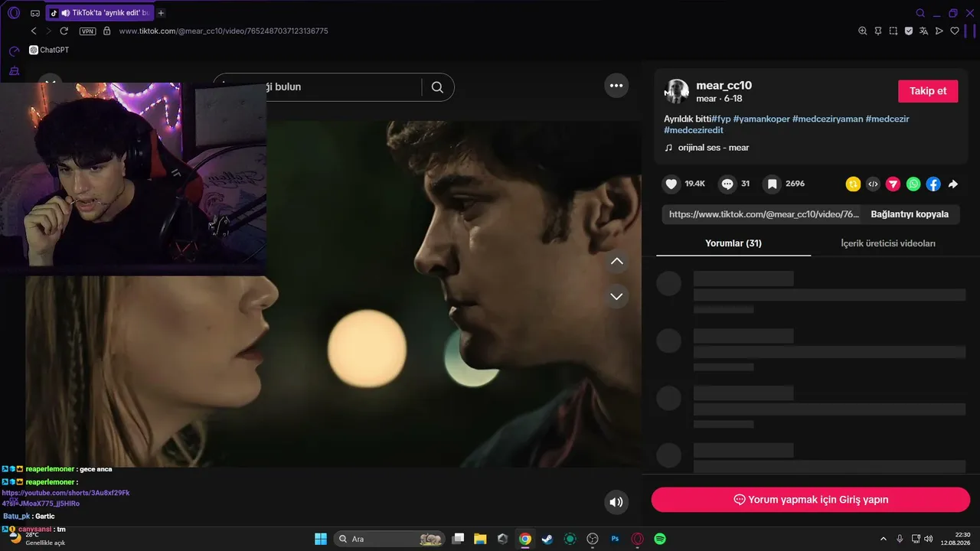Screen dimensions: 980x551
Task: Mute the TikTok video sound
Action: [x=616, y=502]
